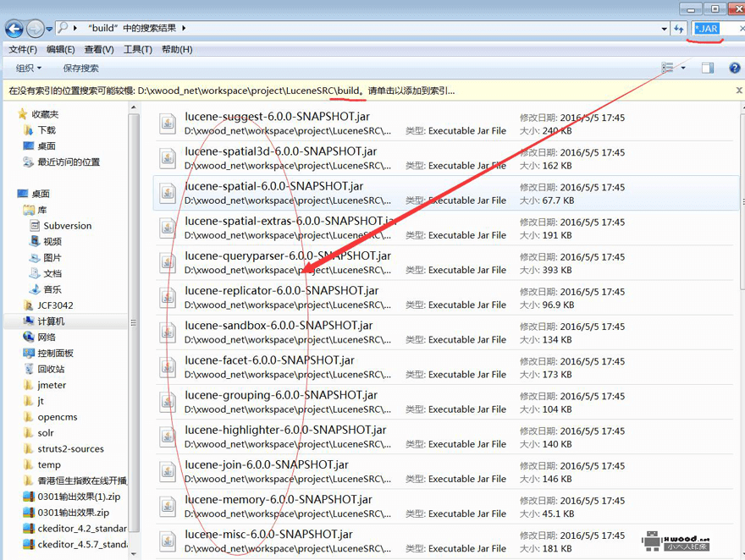Clear the *.JAR search text

pos(742,29)
